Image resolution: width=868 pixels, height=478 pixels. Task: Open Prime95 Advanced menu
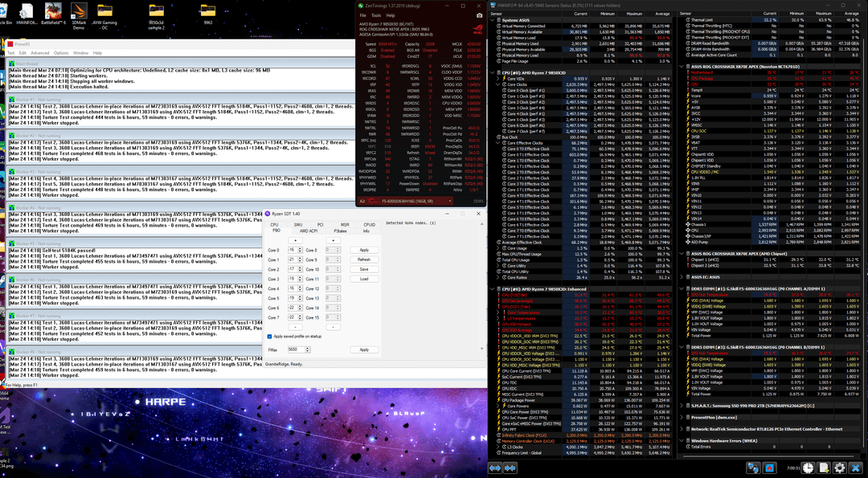click(40, 53)
